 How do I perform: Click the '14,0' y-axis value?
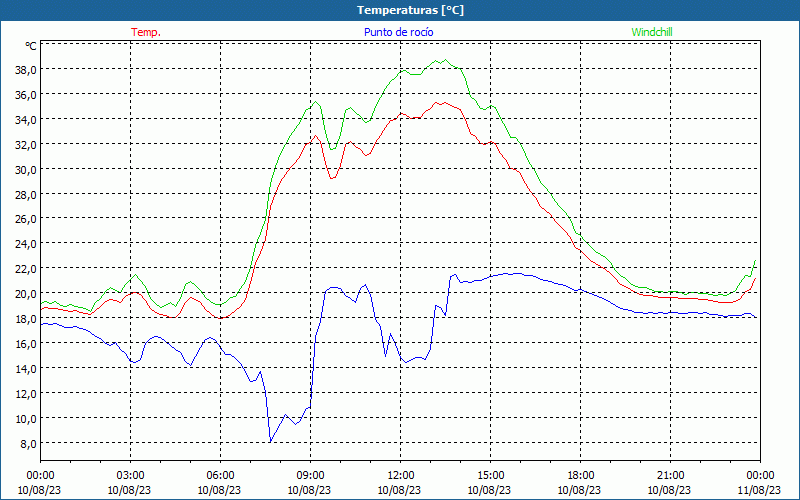[26, 369]
